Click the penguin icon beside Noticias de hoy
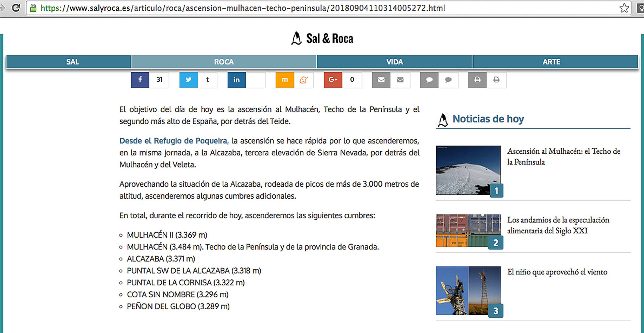644x333 pixels. (x=443, y=120)
